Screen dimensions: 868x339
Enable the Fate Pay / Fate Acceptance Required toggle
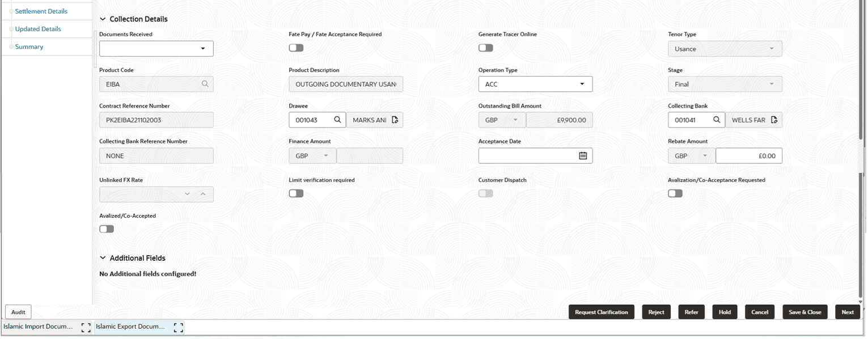click(x=296, y=48)
